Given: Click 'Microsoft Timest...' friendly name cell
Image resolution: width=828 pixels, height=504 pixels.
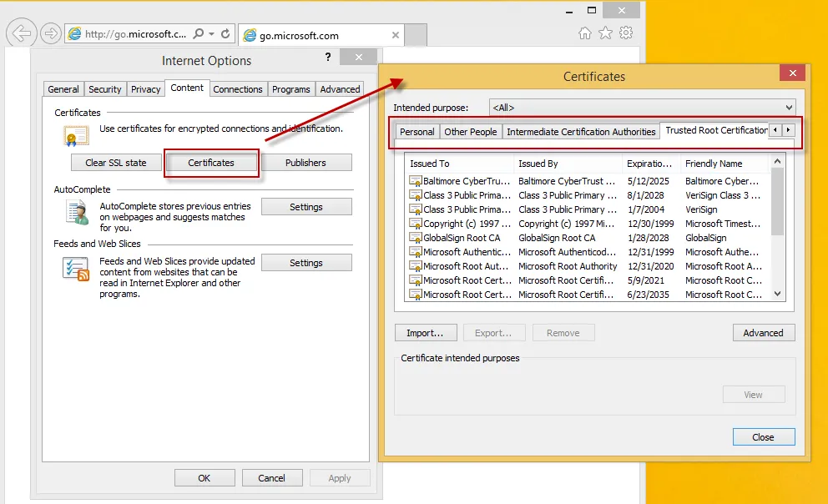Looking at the screenshot, I should (x=723, y=224).
